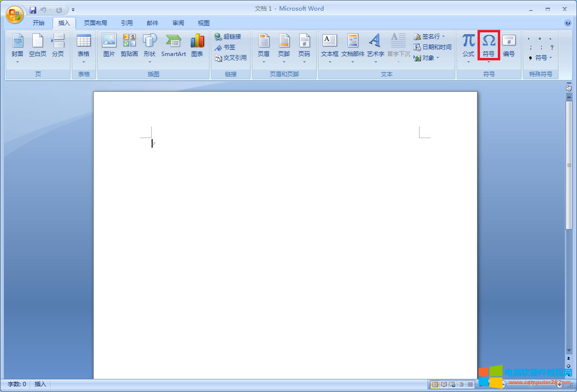Viewport: 577px width, 392px height.
Task: Open the highlighted Ω 符号 symbol tool
Action: tap(489, 44)
